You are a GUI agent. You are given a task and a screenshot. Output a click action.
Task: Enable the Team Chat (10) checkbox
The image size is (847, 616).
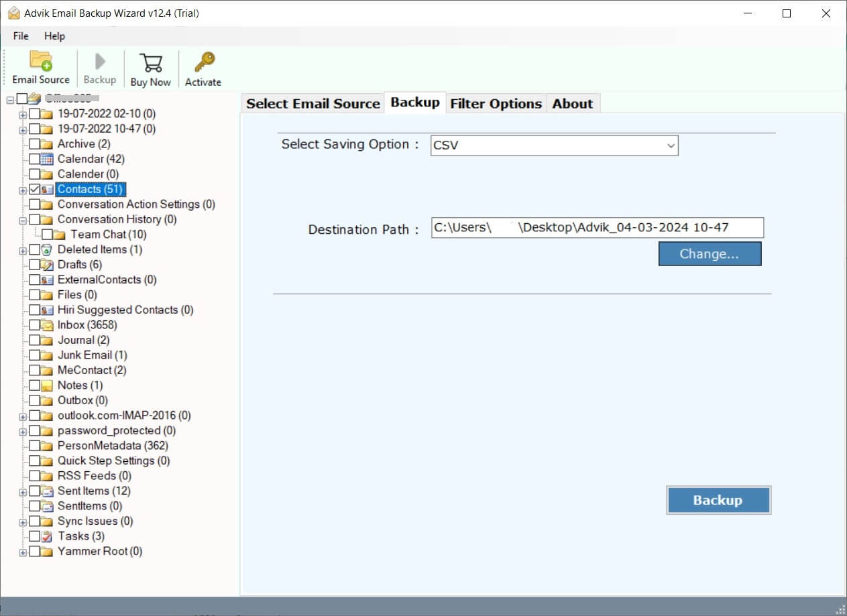pyautogui.click(x=47, y=235)
